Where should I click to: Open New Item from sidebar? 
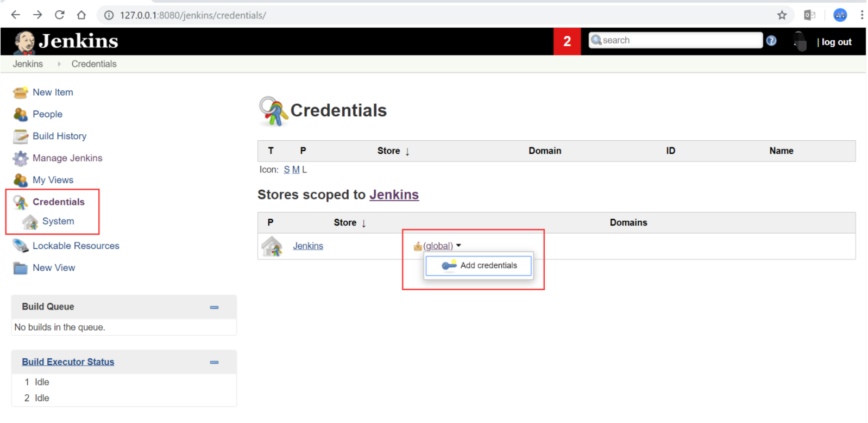[x=53, y=92]
